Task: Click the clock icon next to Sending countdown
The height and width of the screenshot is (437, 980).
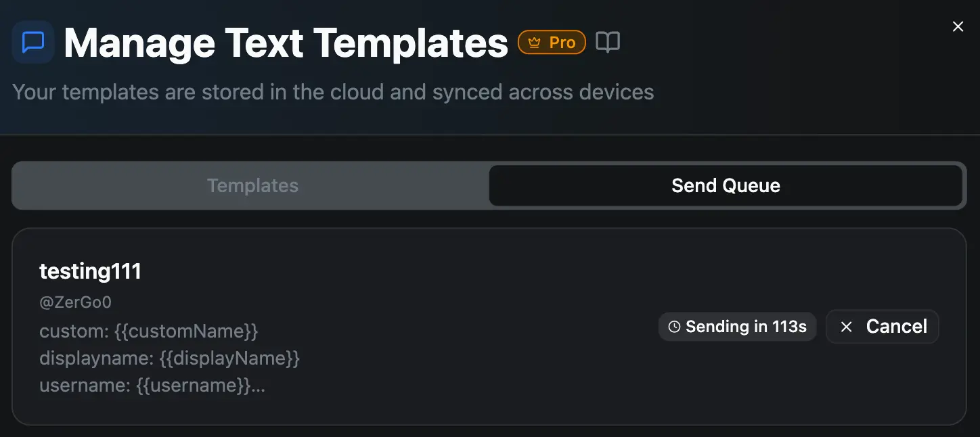Action: point(674,326)
